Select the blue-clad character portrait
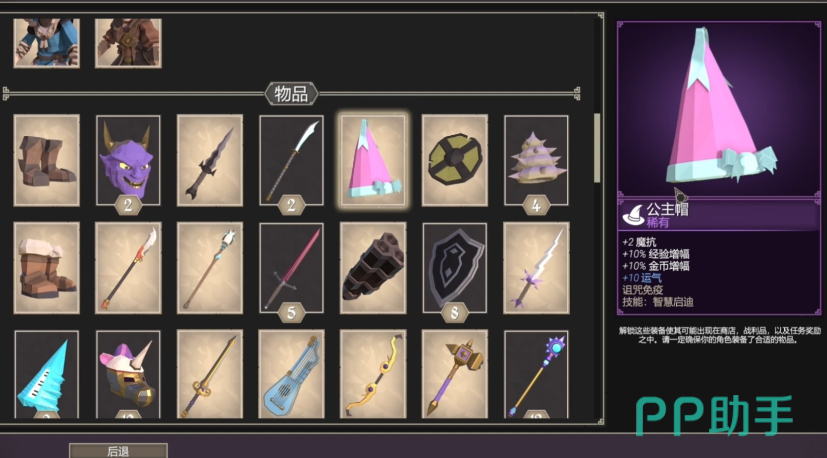827x458 pixels. [46, 43]
